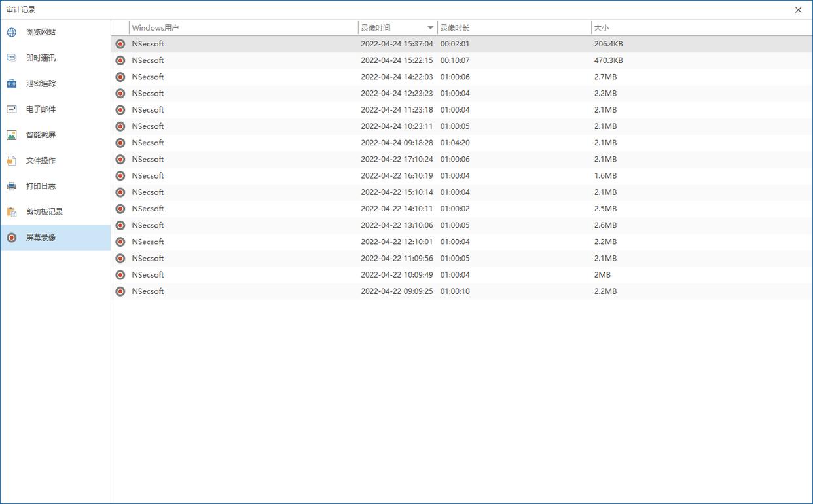Open the 即时通讯 audit section
Screen dimensions: 813x504
41,58
